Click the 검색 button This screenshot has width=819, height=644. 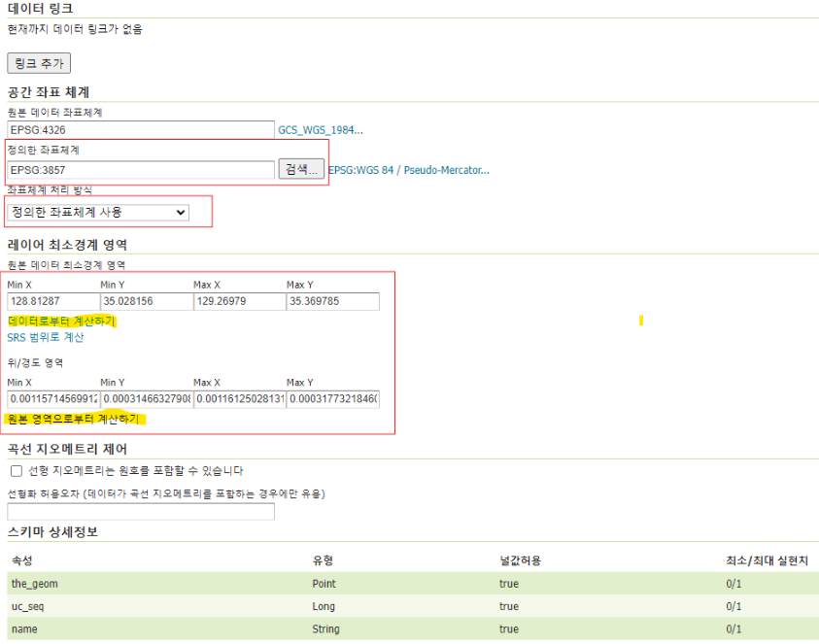tap(301, 169)
